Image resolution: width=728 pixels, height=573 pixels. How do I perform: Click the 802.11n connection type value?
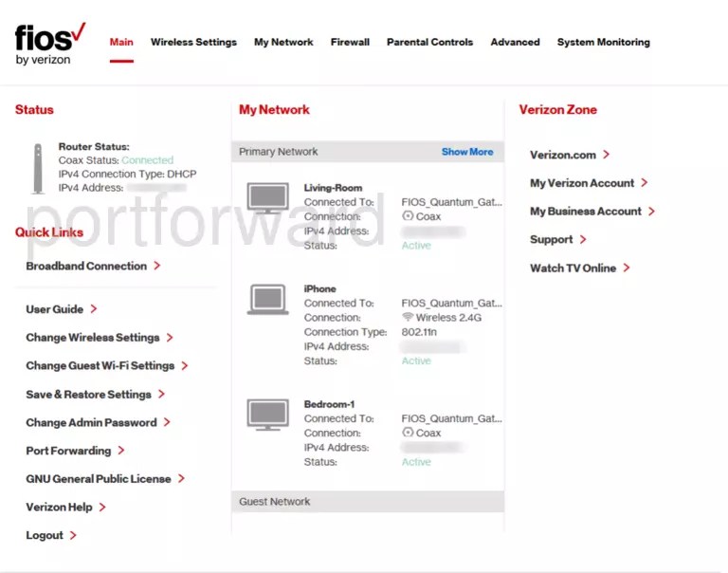419,332
